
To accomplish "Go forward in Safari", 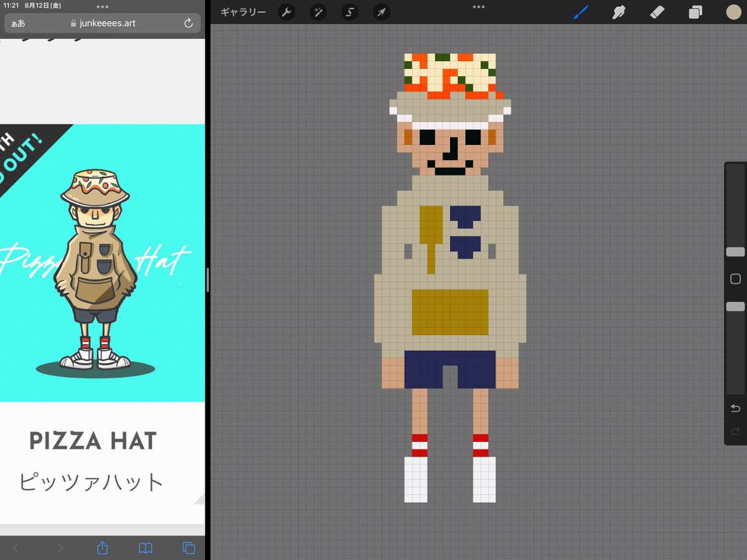I will pos(60,548).
